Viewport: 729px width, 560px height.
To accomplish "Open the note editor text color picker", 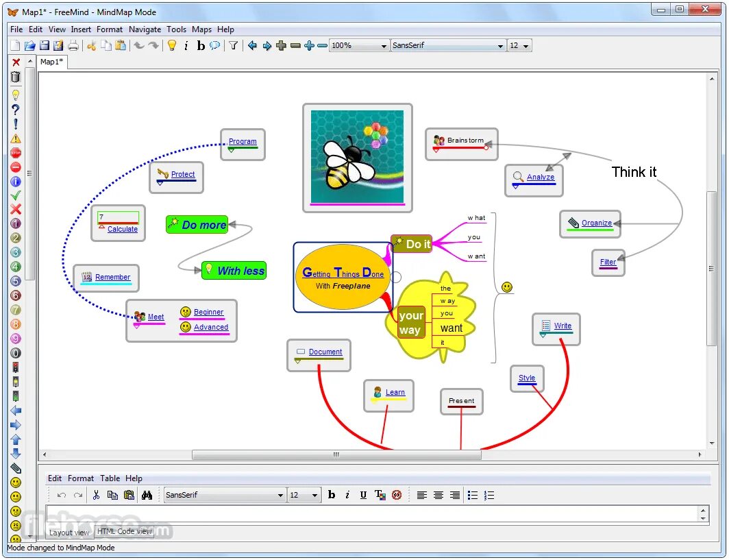I will tap(380, 496).
